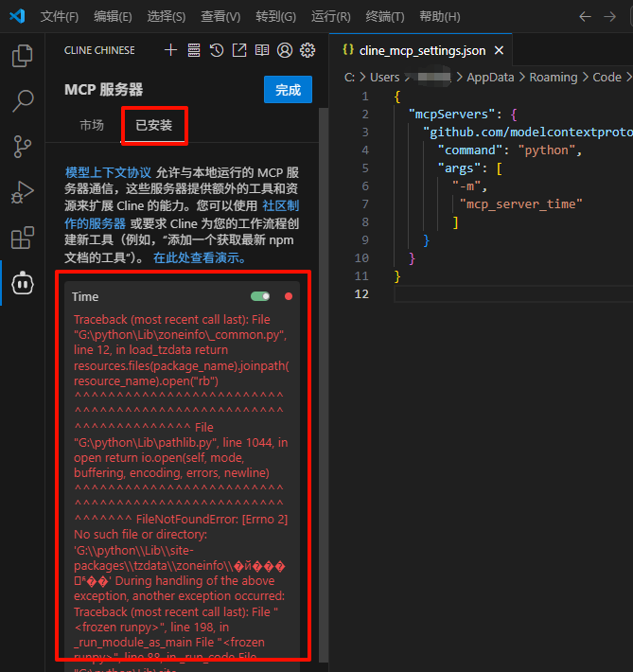Click the C: breadcrumb segment
The image size is (633, 672).
[349, 78]
